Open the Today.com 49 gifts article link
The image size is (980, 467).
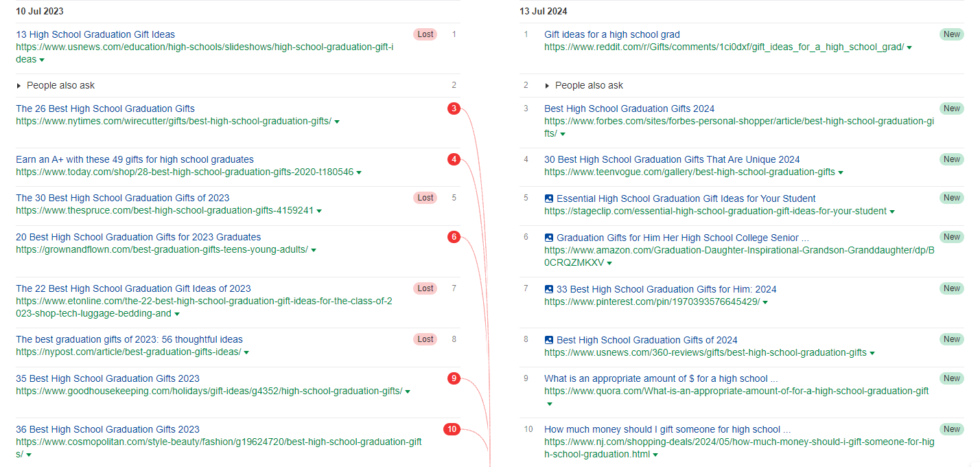pyautogui.click(x=135, y=159)
